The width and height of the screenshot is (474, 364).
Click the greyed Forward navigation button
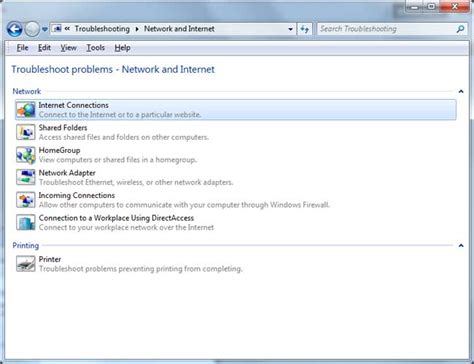tap(32, 29)
